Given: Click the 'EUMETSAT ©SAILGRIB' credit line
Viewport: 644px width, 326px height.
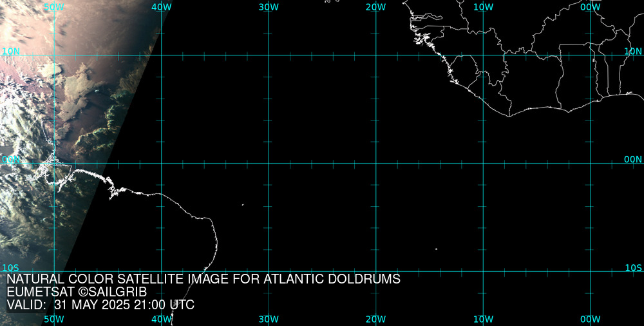Looking at the screenshot, I should pos(77,292).
